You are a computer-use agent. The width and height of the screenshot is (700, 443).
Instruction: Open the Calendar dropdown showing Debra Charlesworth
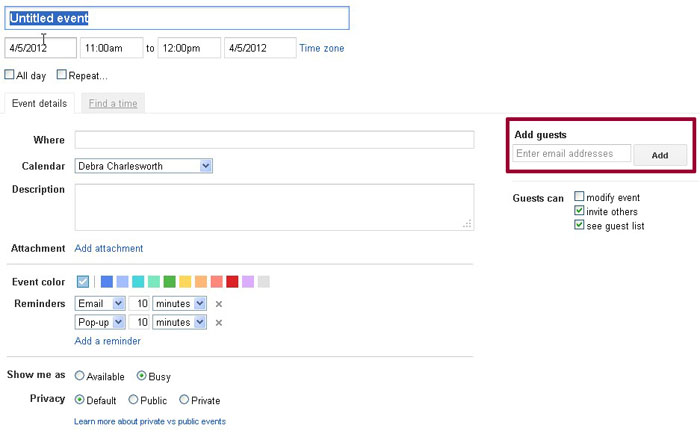pyautogui.click(x=143, y=166)
